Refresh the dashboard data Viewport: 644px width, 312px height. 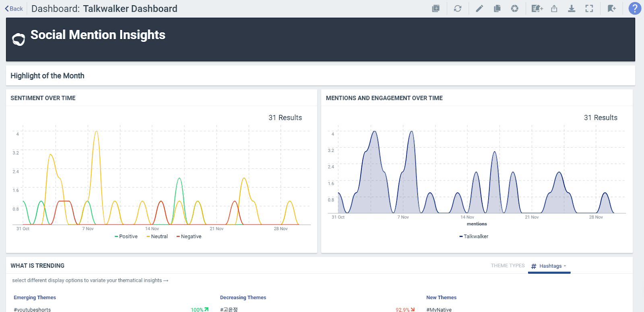tap(458, 8)
